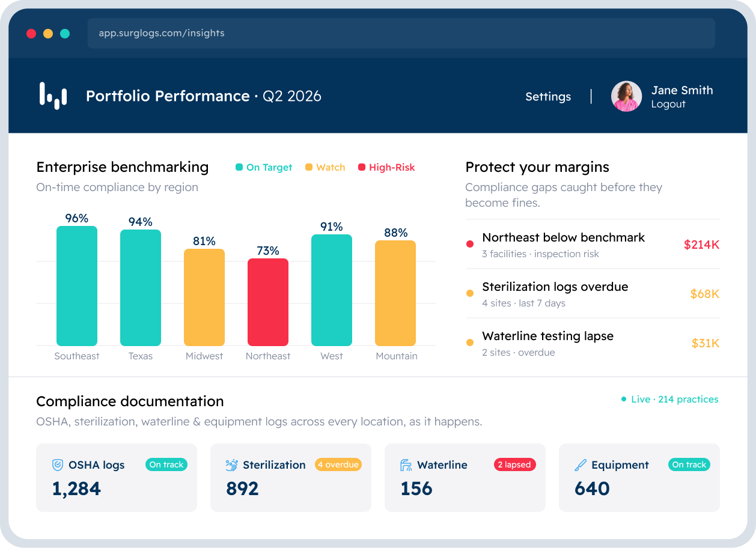756x548 pixels.
Task: Click the 1,284 OSHA logs count
Action: click(76, 489)
